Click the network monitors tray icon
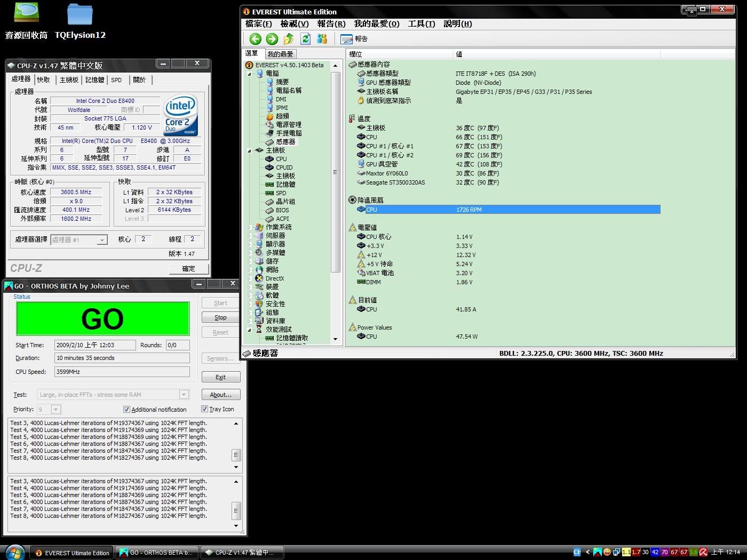The width and height of the screenshot is (747, 560). [x=616, y=553]
